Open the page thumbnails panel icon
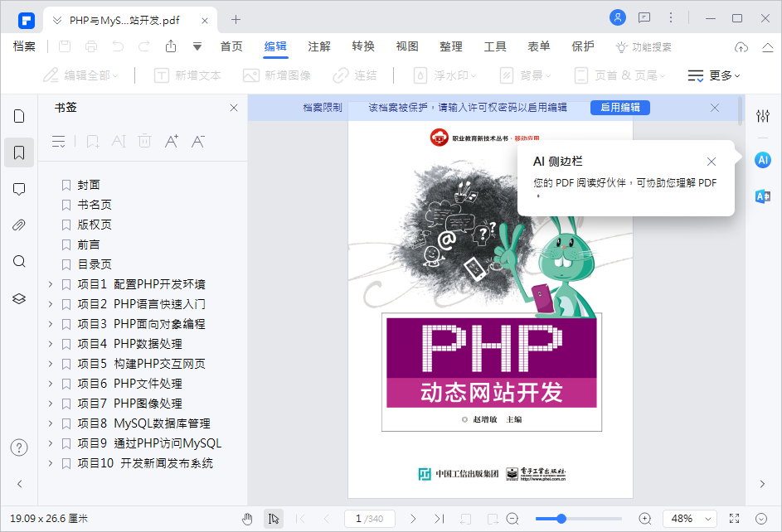This screenshot has width=782, height=532. (x=19, y=116)
